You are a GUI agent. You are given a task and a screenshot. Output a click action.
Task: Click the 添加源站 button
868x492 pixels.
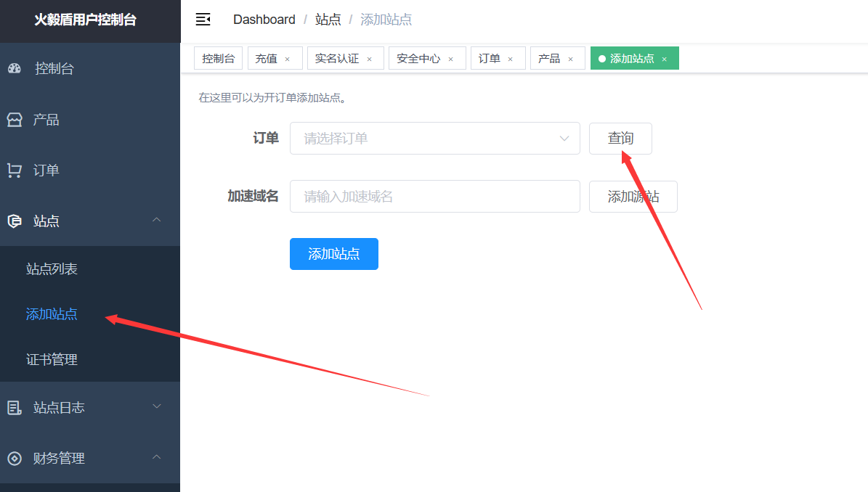point(633,197)
